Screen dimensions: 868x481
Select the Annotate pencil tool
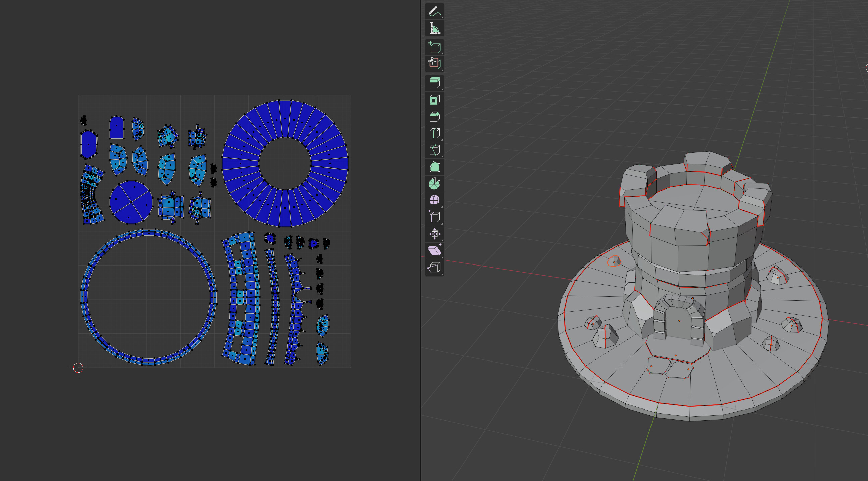point(434,11)
